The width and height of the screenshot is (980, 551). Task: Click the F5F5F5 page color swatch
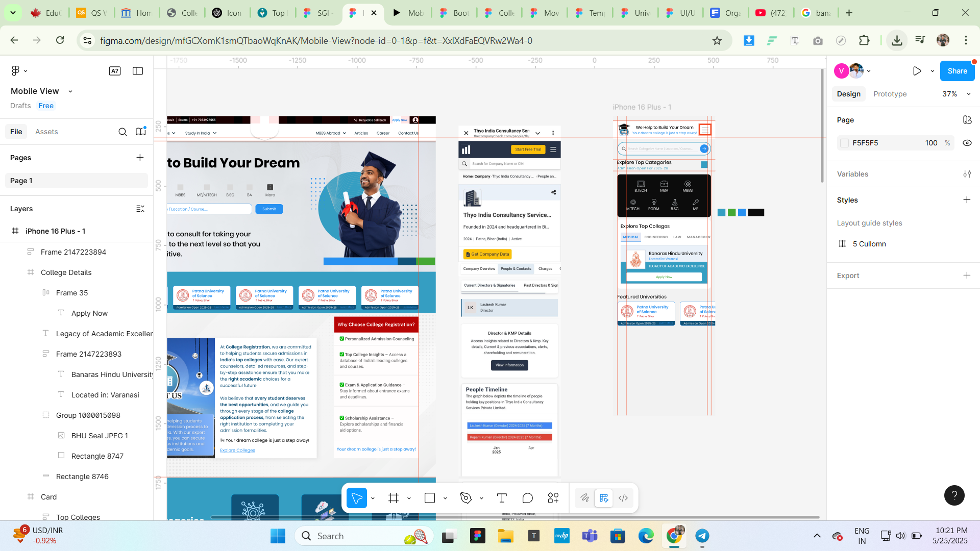[x=845, y=143]
